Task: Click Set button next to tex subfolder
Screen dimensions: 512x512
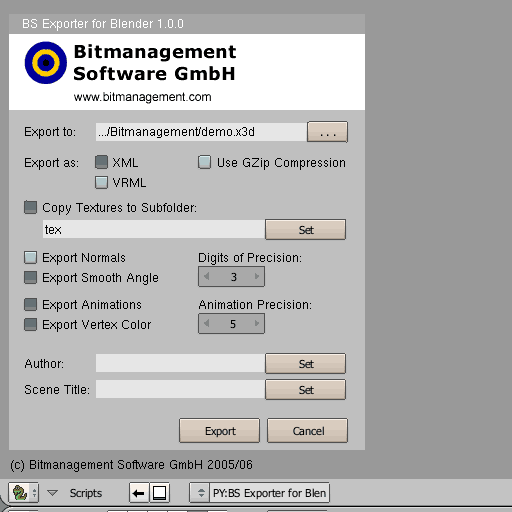Action: click(x=305, y=229)
